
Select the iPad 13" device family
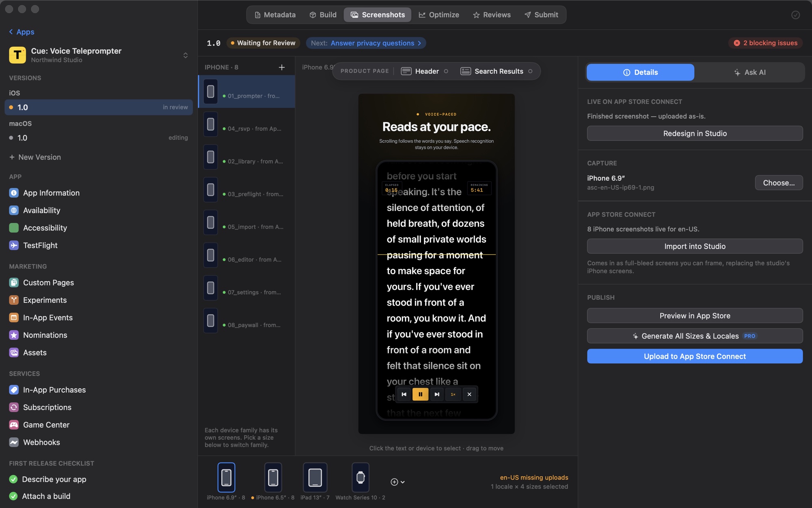coord(315,481)
